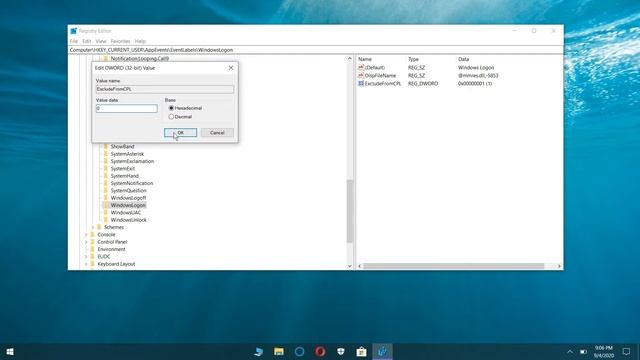Launch Opera browser from the taskbar
The width and height of the screenshot is (640, 360).
[320, 351]
